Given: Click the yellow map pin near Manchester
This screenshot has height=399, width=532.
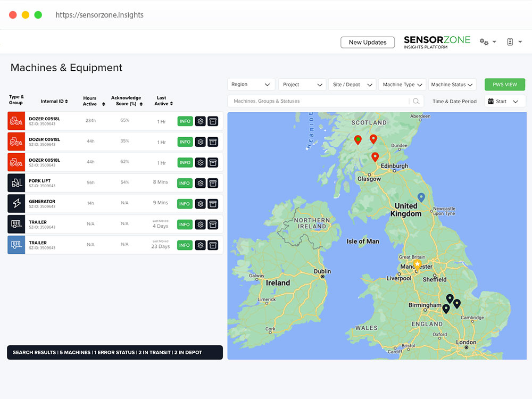Looking at the screenshot, I should [x=418, y=263].
